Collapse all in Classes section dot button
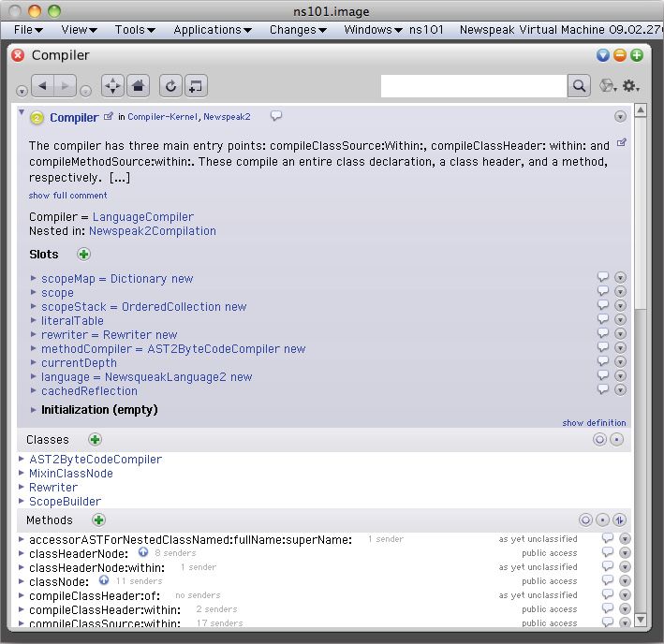The image size is (664, 644). [616, 440]
